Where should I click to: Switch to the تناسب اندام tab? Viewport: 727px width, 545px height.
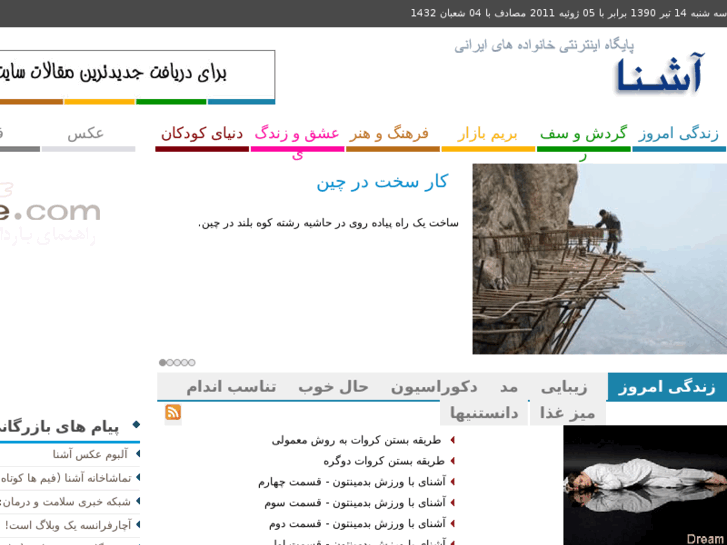(x=231, y=387)
